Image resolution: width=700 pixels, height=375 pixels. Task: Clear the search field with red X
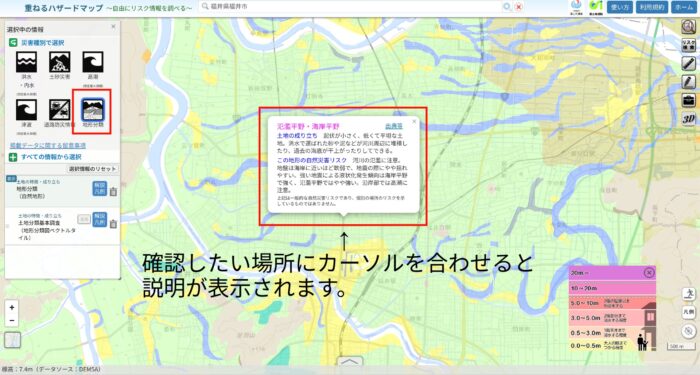519,7
